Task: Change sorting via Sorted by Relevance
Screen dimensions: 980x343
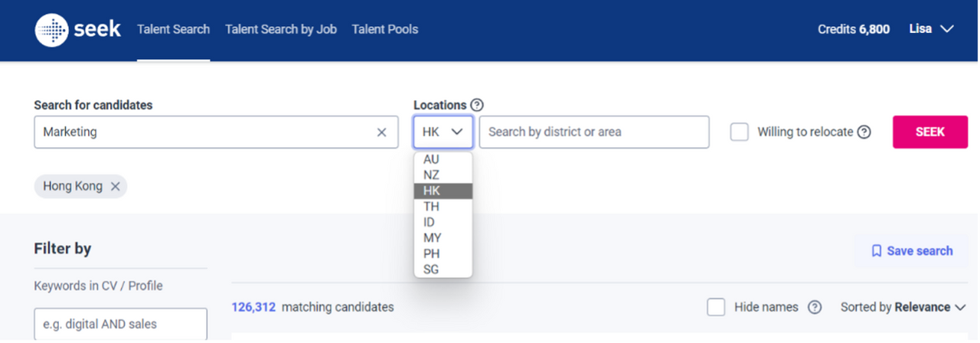Action: pos(903,307)
